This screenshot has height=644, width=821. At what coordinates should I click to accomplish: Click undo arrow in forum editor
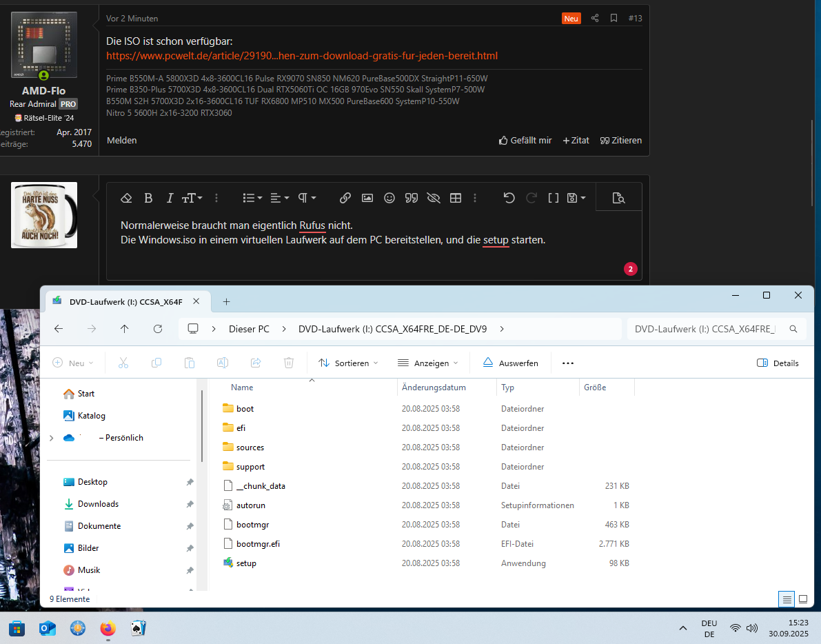click(509, 198)
